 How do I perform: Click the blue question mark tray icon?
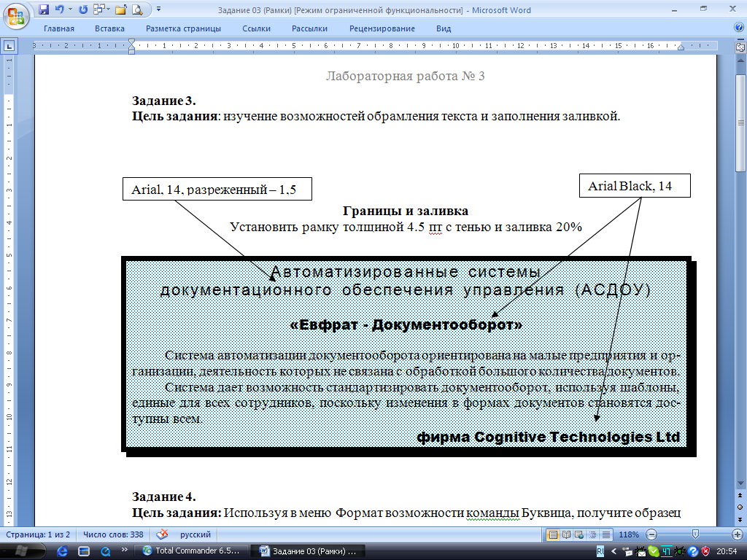pos(693,551)
